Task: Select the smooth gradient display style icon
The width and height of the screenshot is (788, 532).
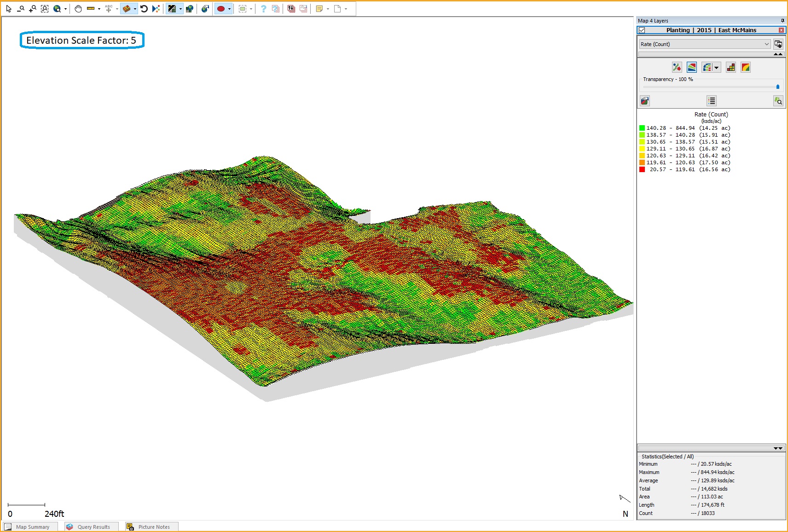Action: click(x=746, y=68)
